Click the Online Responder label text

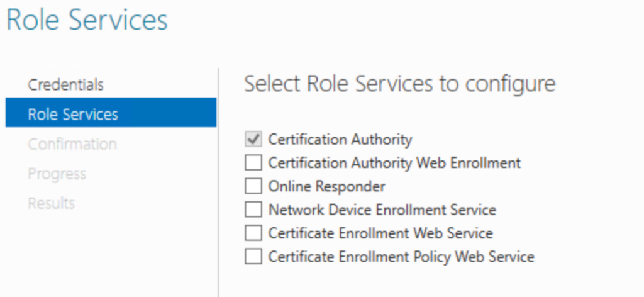326,186
